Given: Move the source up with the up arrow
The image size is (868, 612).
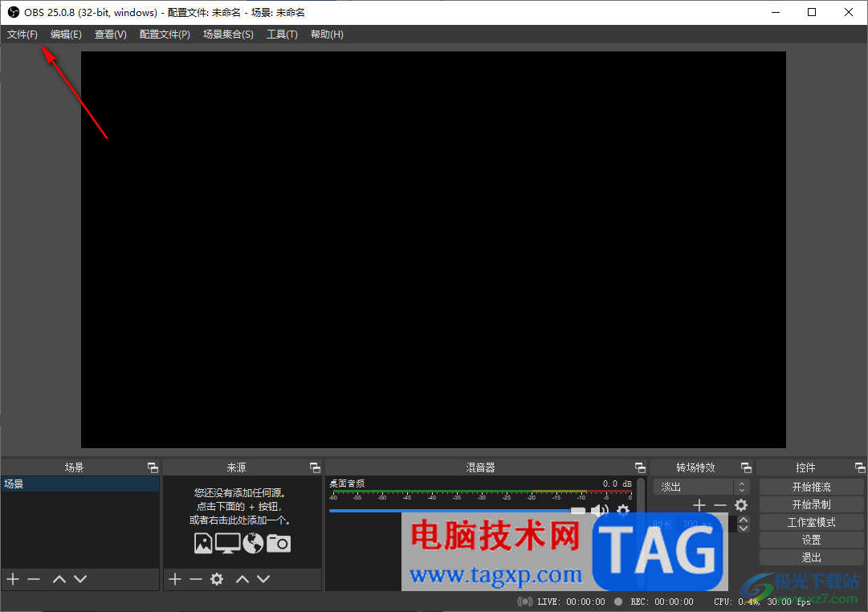Looking at the screenshot, I should click(x=242, y=579).
